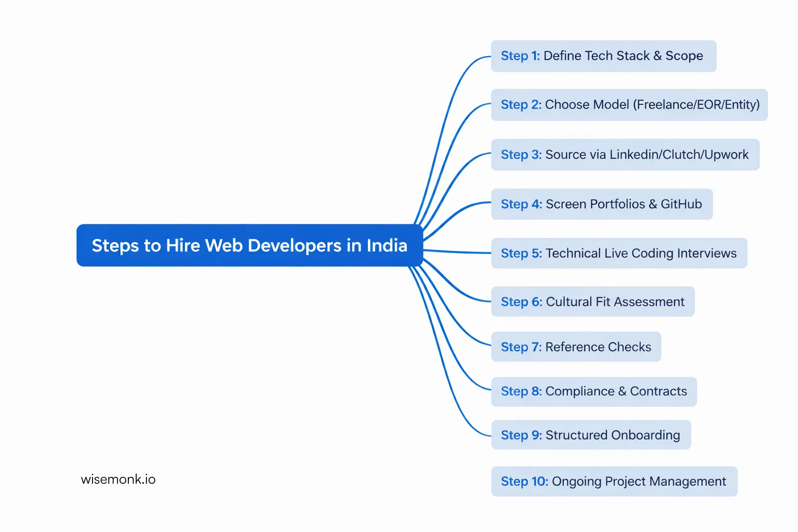Select the central node 'Steps to Hire Web Developers in India'
The height and width of the screenshot is (532, 798).
(250, 245)
